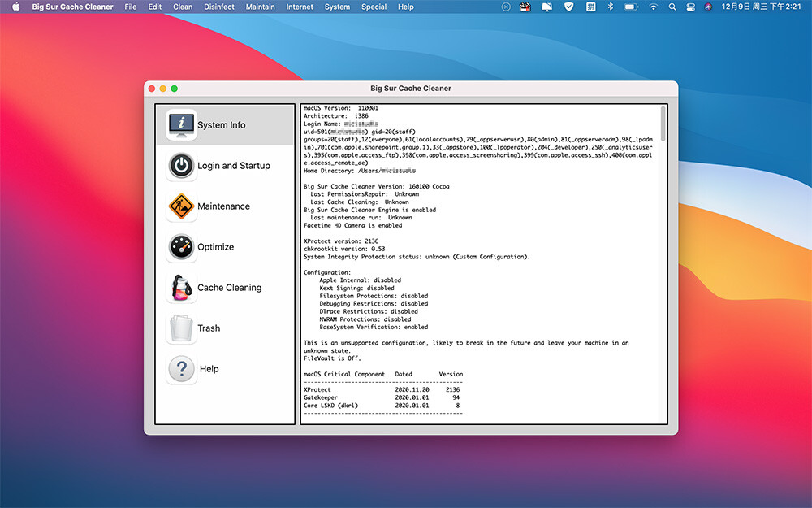This screenshot has width=812, height=508.
Task: Click 'Apple Internal: disabled' line
Action: (360, 280)
